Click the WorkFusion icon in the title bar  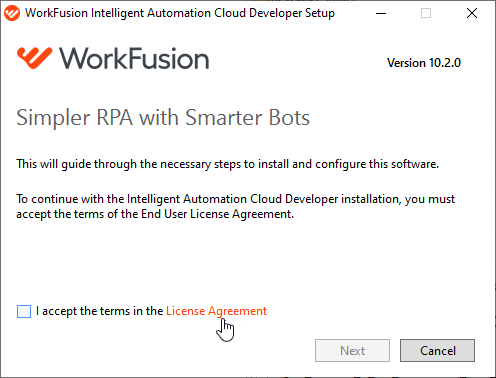click(x=12, y=13)
